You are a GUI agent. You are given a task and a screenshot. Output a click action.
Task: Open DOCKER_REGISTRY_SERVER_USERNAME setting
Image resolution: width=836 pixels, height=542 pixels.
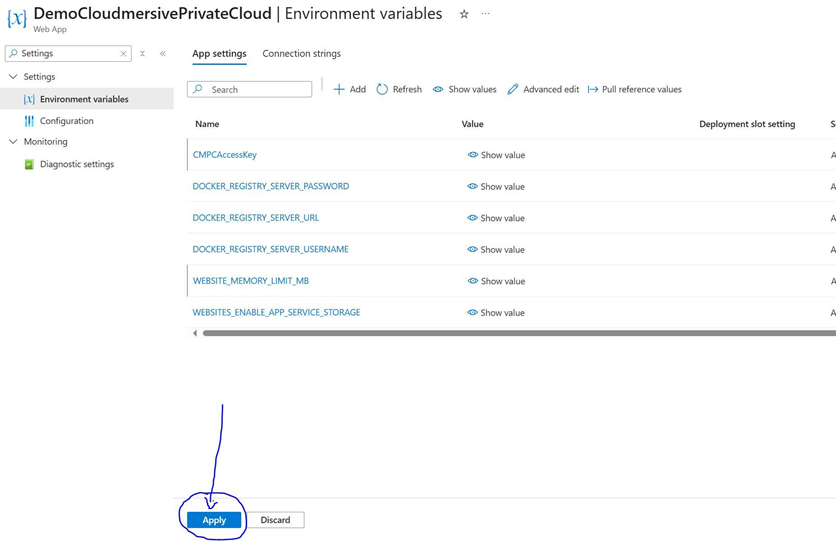point(270,249)
